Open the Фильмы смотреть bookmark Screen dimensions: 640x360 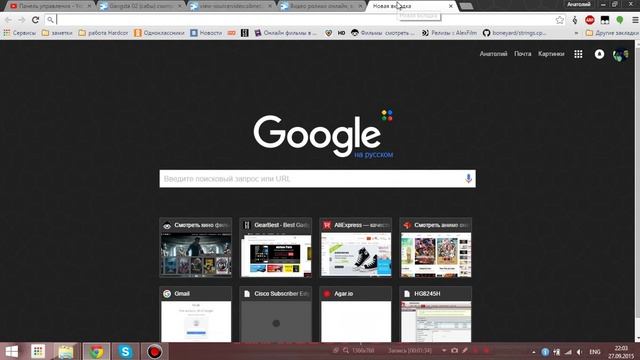coord(382,33)
